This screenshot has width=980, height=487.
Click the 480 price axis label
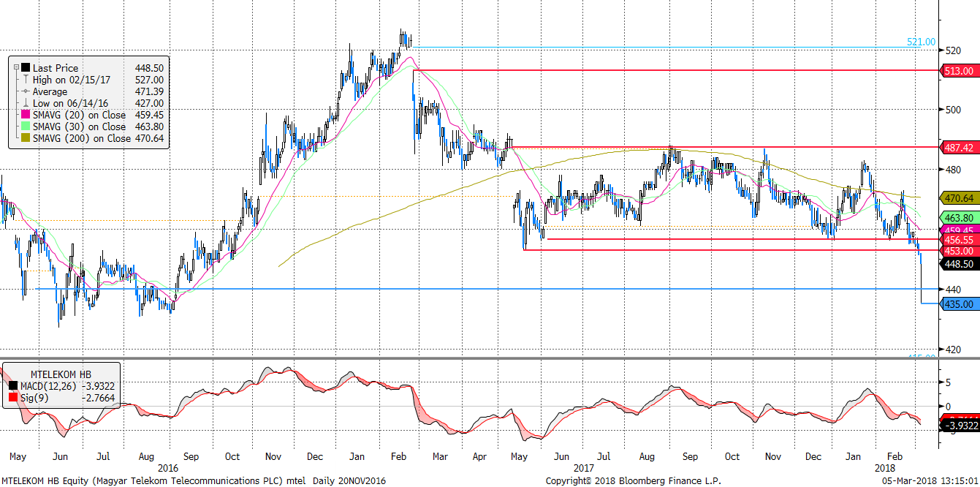[953, 170]
